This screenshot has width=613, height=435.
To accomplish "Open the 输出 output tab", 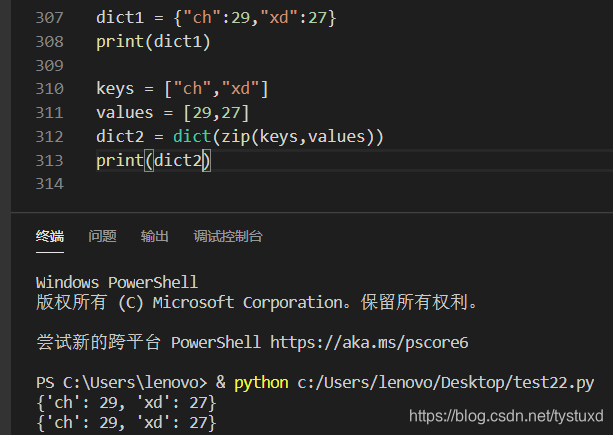I will coord(154,236).
